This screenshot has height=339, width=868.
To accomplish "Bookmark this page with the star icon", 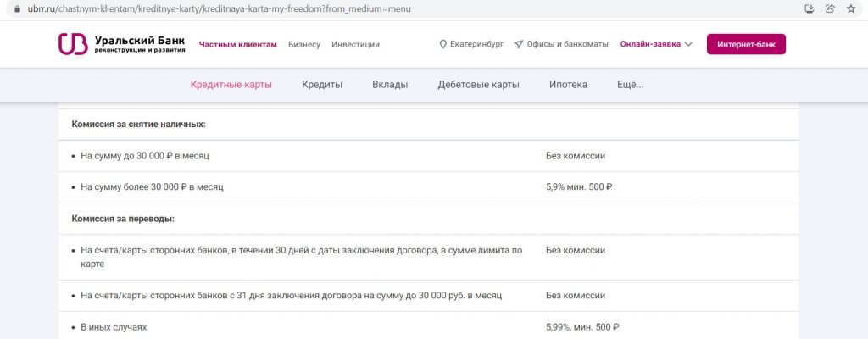I will [x=850, y=8].
